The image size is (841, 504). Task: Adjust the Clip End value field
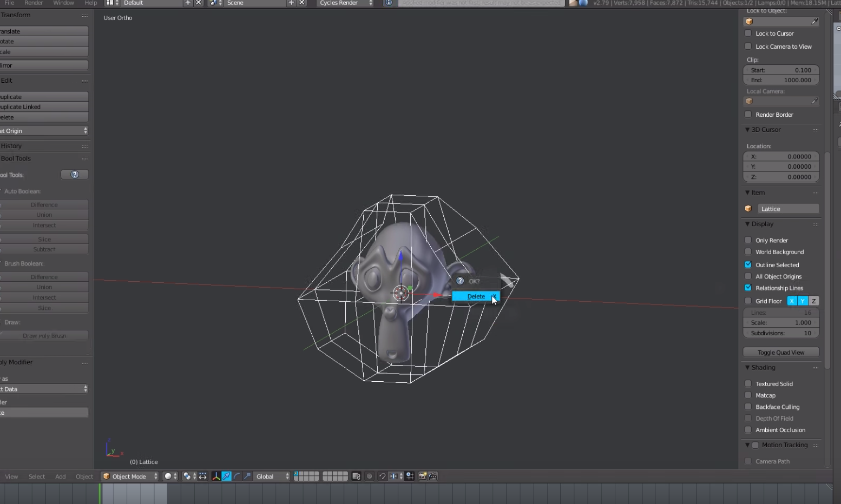(x=781, y=80)
